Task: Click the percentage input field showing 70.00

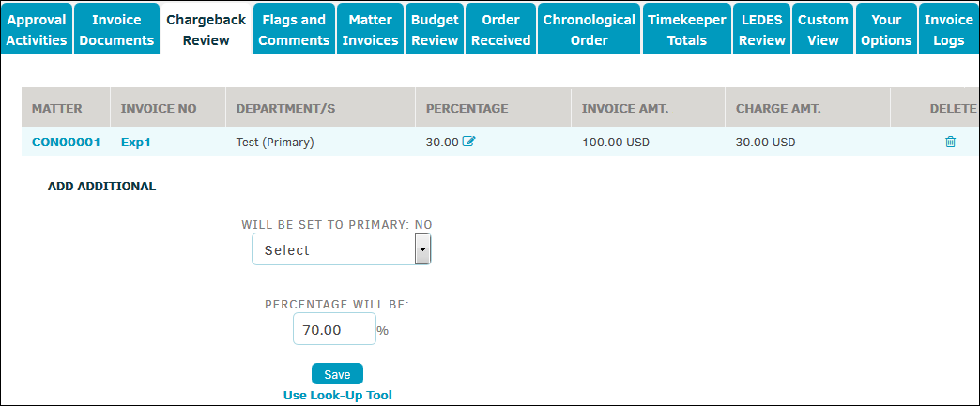Action: point(334,328)
